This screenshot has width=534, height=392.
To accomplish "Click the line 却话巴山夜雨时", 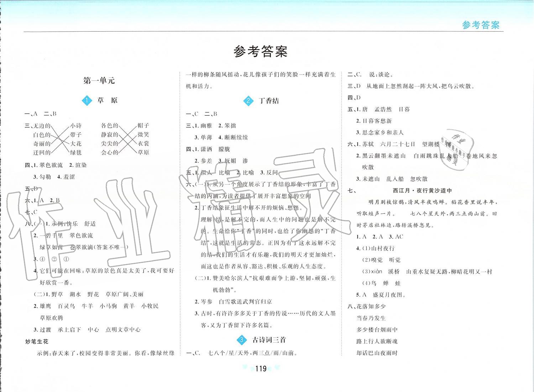I will coord(377,353).
